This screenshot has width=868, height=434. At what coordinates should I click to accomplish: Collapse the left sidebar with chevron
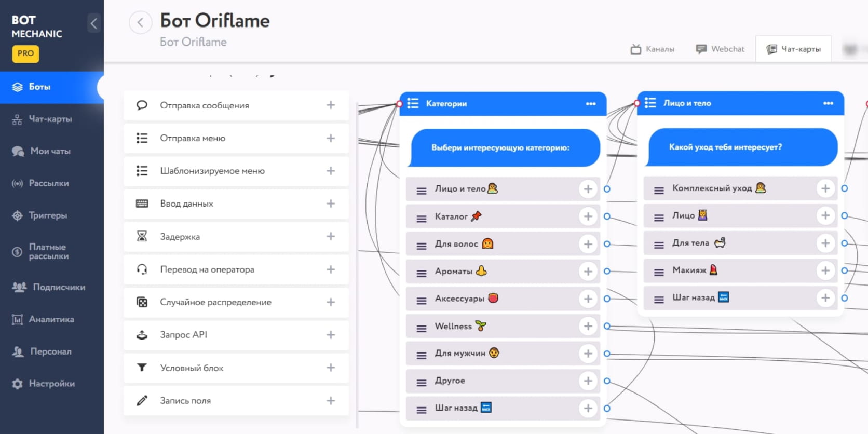click(94, 23)
